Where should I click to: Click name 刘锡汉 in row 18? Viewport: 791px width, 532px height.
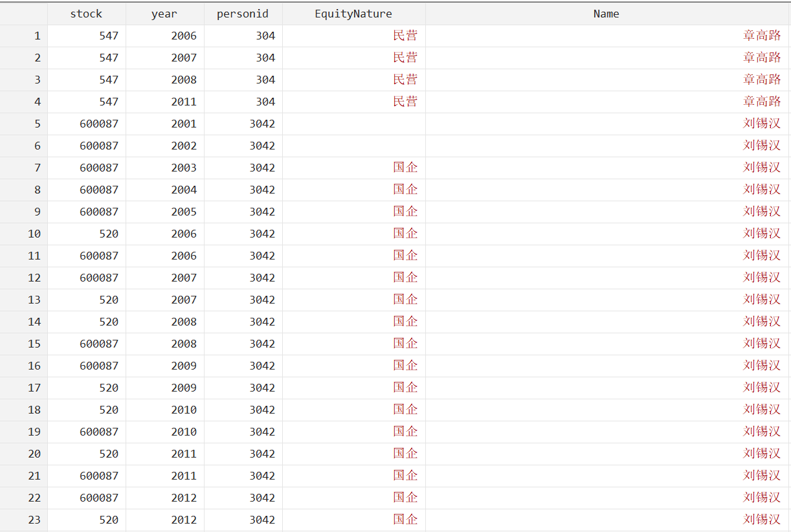pyautogui.click(x=762, y=410)
